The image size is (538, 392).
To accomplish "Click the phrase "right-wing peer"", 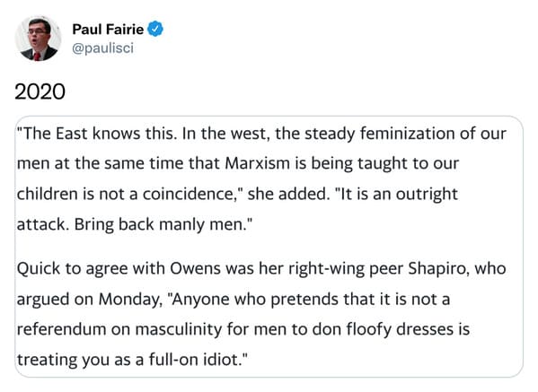I will click(x=346, y=268).
